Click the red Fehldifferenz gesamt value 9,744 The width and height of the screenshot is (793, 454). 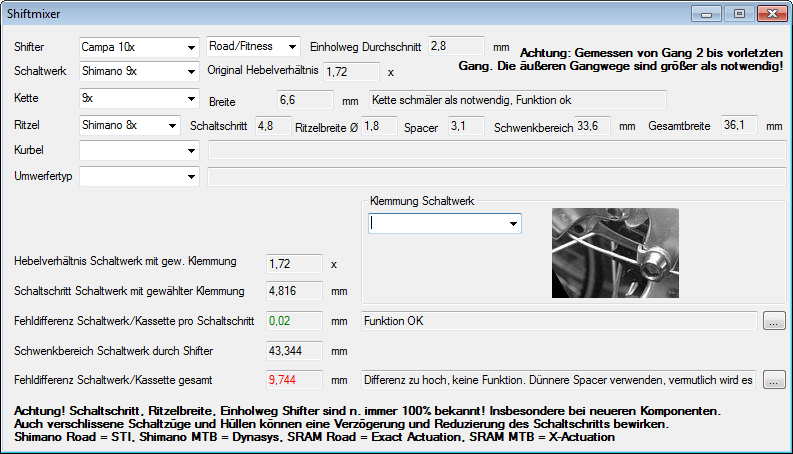[293, 380]
